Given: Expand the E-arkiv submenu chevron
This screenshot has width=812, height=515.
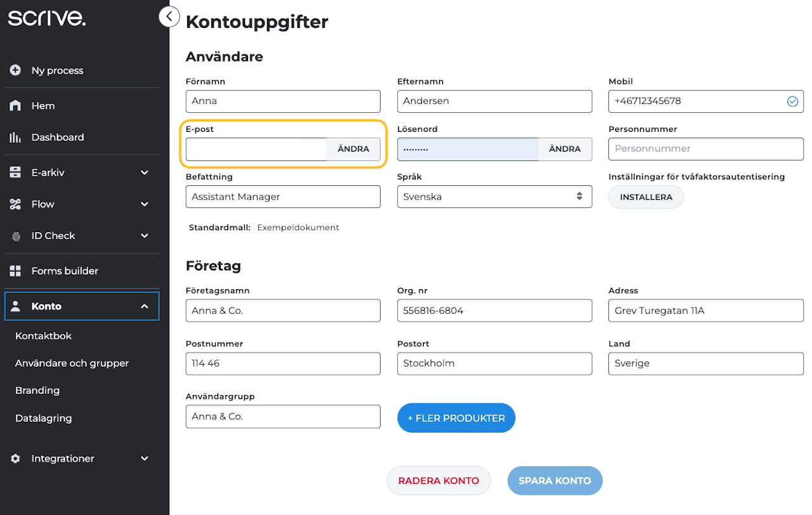Looking at the screenshot, I should click(x=145, y=173).
